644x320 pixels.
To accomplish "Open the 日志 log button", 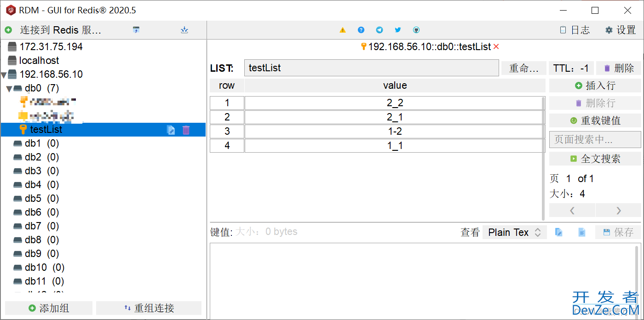I will [575, 30].
